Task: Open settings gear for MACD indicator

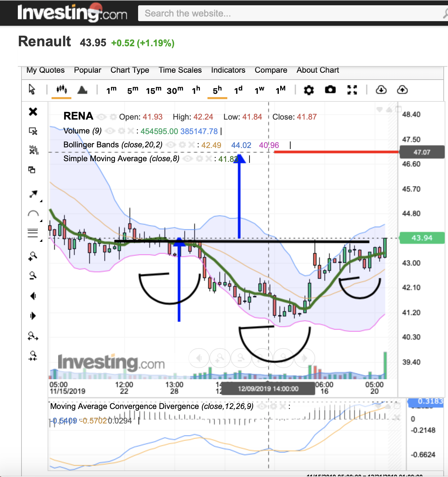Action: (273, 406)
